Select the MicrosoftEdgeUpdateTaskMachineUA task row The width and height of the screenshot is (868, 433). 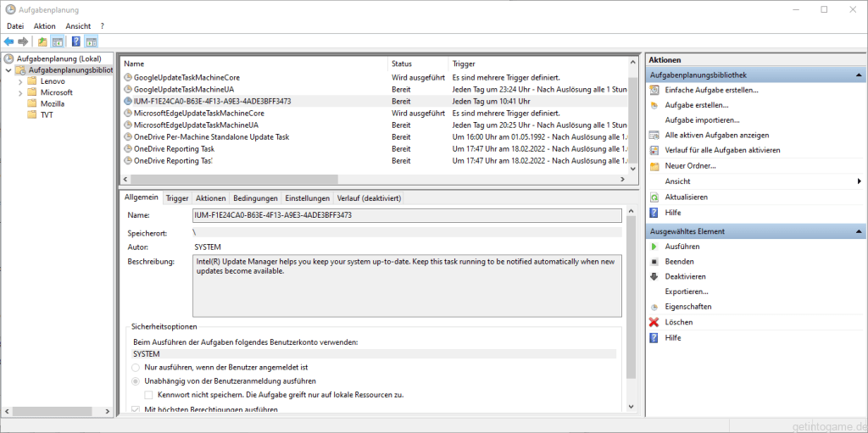(196, 125)
